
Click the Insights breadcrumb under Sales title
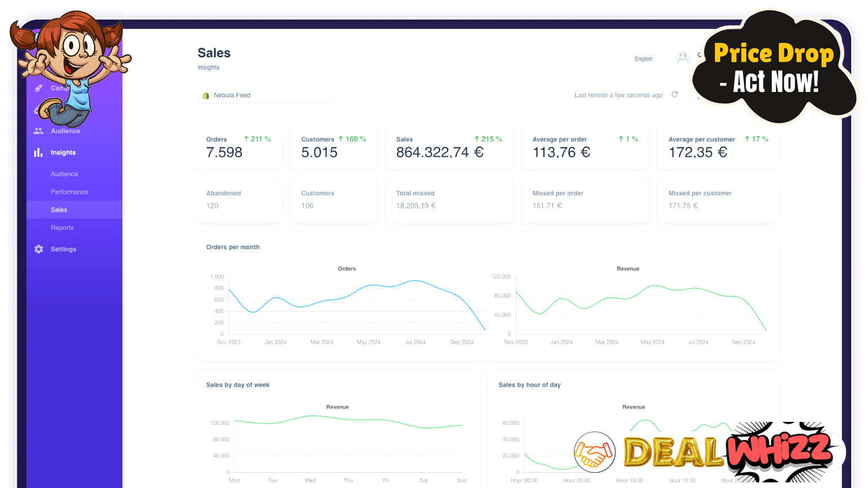coord(209,68)
